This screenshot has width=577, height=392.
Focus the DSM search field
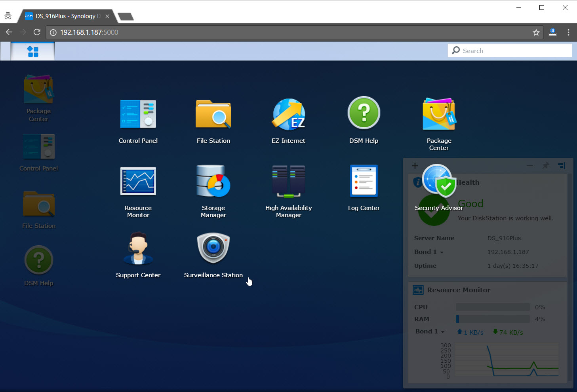click(x=510, y=51)
